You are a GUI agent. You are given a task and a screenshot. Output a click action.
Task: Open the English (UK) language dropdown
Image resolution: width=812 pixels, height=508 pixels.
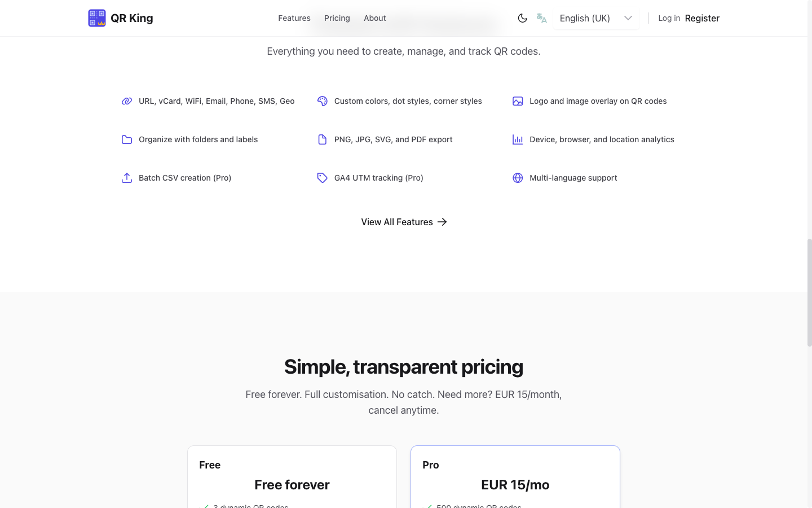585,18
